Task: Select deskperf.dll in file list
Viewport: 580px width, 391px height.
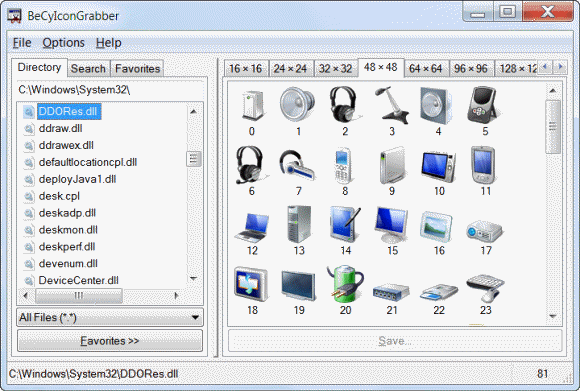Action: [x=67, y=247]
